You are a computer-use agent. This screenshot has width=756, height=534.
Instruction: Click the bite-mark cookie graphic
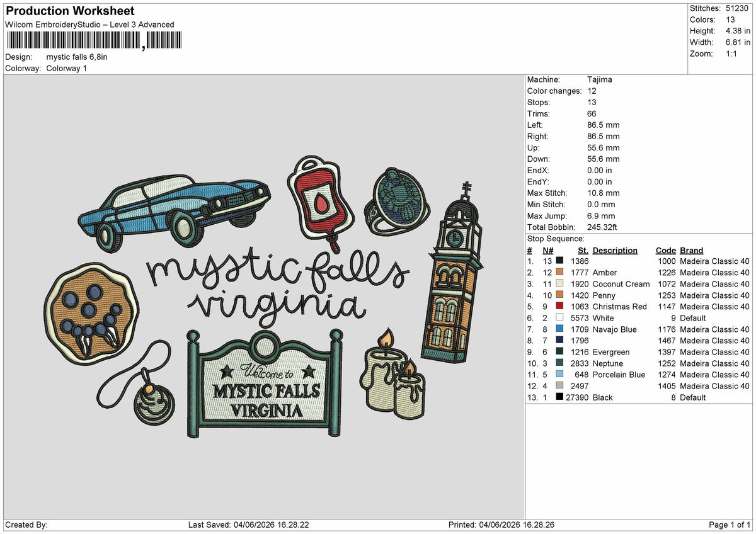click(x=92, y=315)
